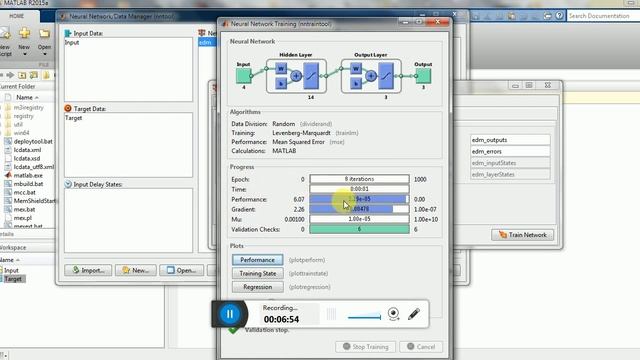Select the Target variable in the Workspace
Image resolution: width=640 pixels, height=360 pixels.
pyautogui.click(x=13, y=279)
